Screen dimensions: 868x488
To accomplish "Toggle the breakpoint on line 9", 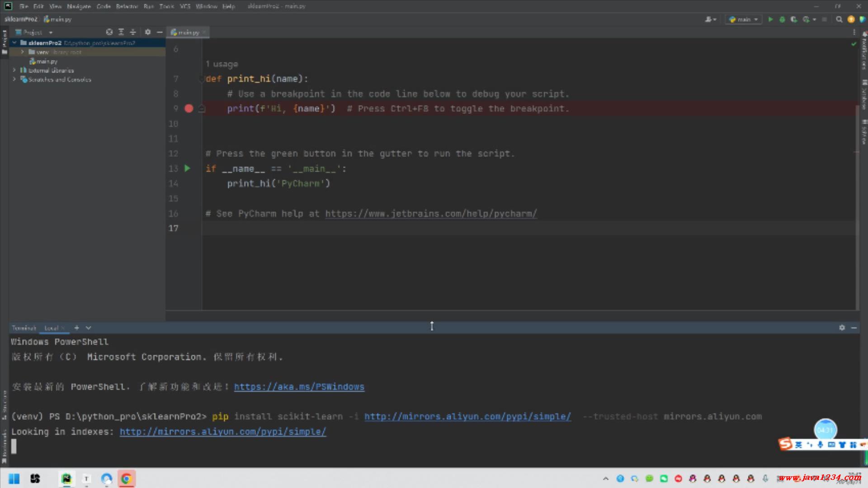I will (189, 108).
